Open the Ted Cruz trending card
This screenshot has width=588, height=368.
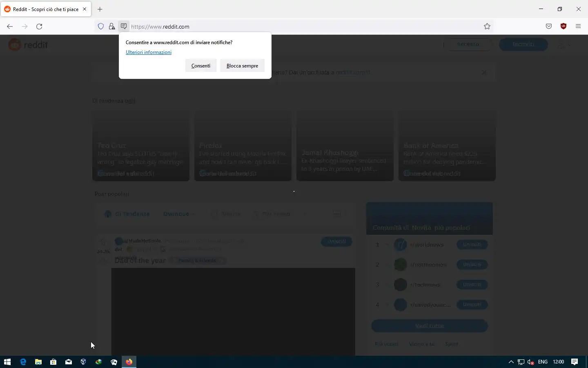[141, 146]
